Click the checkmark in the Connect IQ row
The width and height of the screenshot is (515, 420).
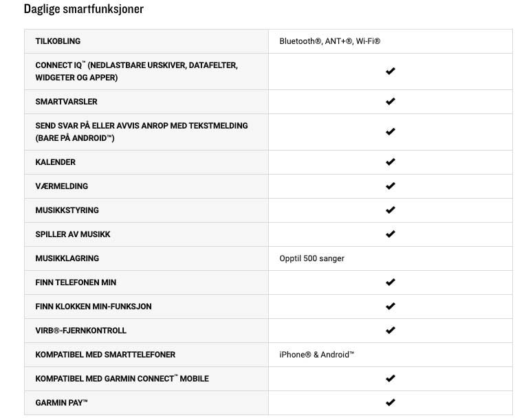pyautogui.click(x=390, y=71)
